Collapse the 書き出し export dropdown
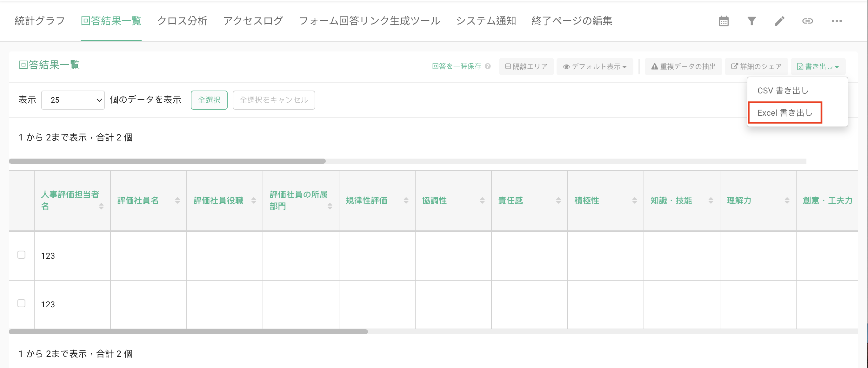This screenshot has height=368, width=868. coord(818,66)
